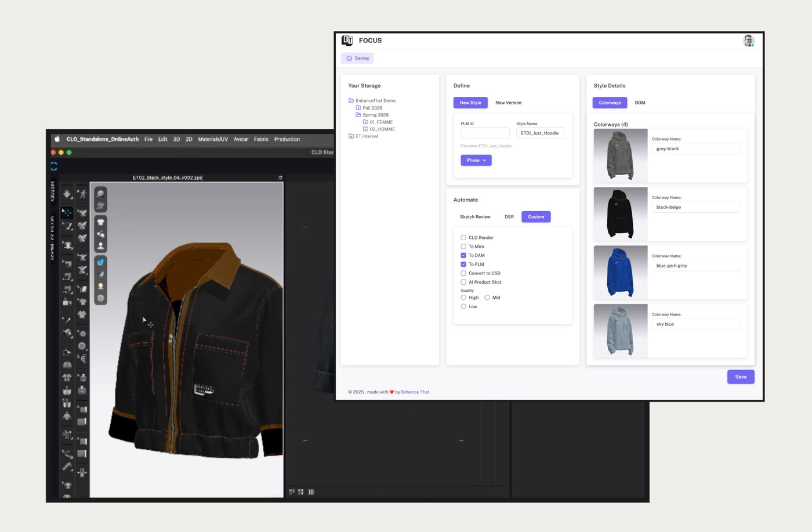Uncheck the To DAM checkbox
The image size is (812, 532).
coord(463,255)
